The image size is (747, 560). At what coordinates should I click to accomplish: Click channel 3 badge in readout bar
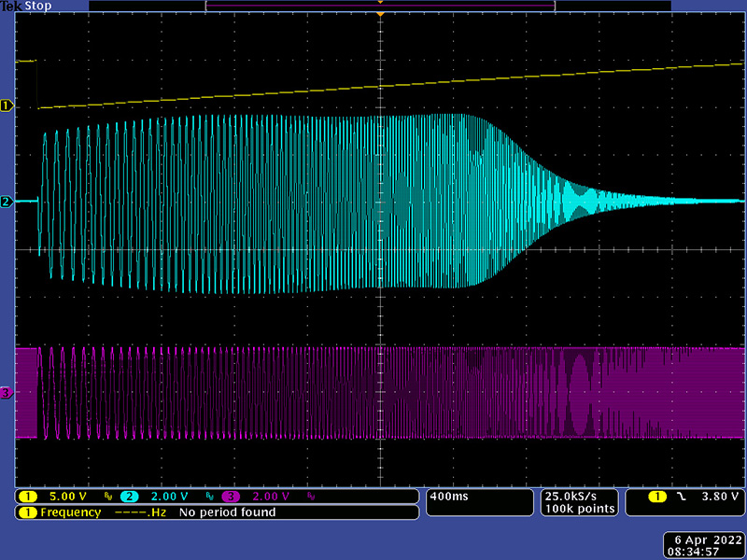pyautogui.click(x=229, y=497)
